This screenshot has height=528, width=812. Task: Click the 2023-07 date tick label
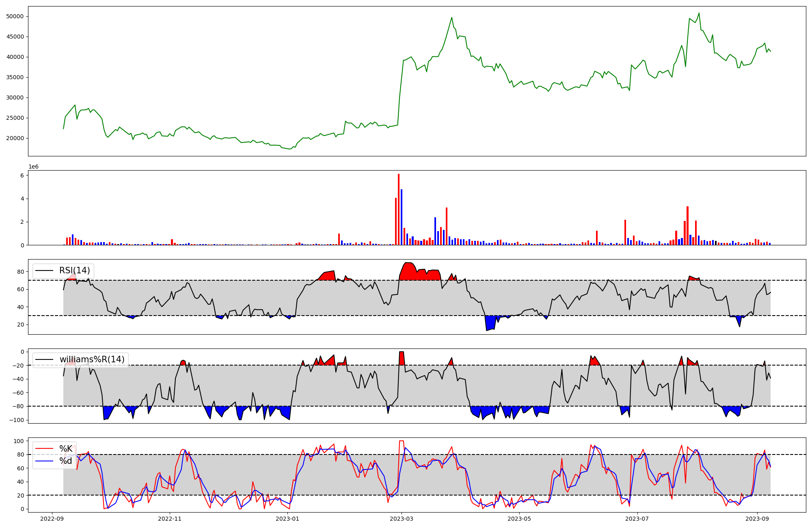coord(637,519)
